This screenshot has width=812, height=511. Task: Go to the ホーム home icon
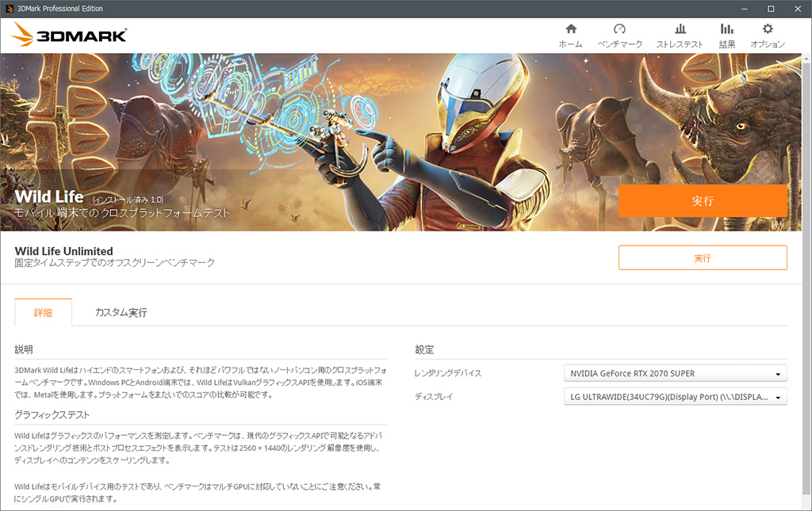[x=571, y=29]
